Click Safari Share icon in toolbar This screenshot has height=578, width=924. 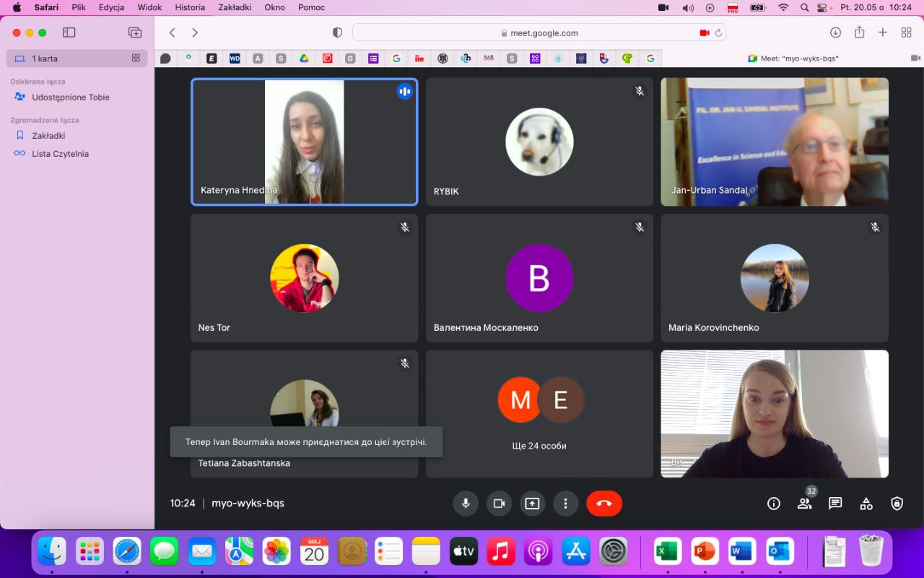[859, 33]
